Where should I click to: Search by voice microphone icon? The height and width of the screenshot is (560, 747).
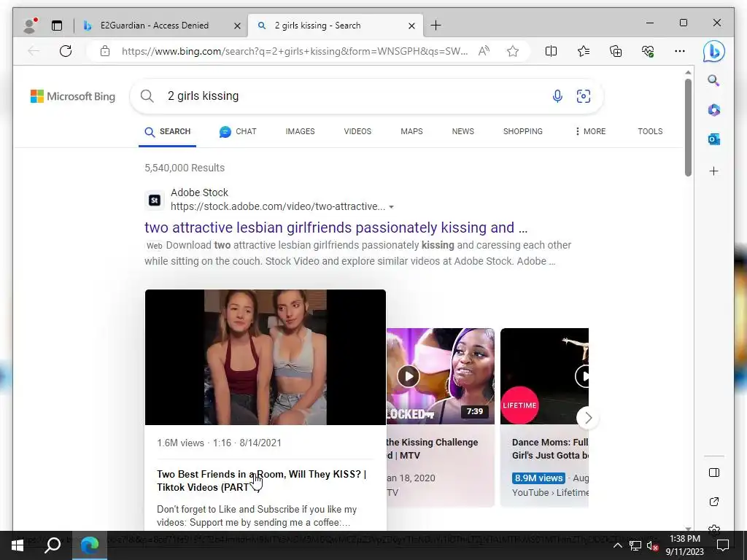tap(557, 96)
